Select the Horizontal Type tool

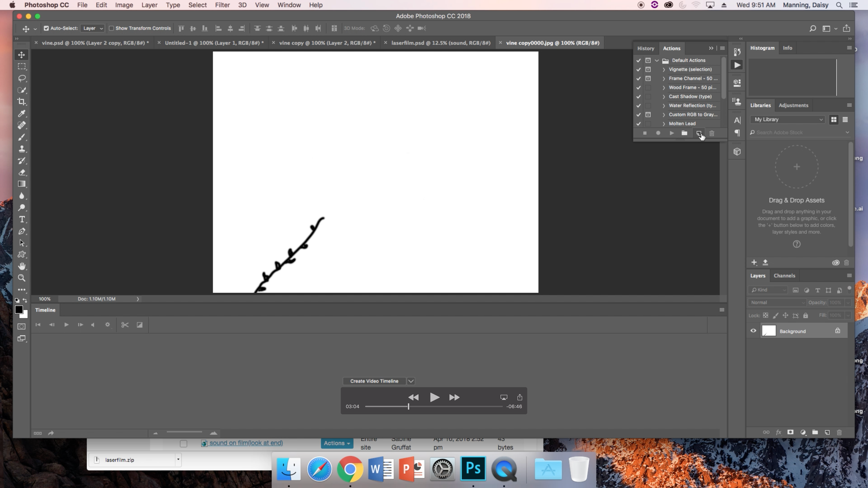click(x=22, y=219)
